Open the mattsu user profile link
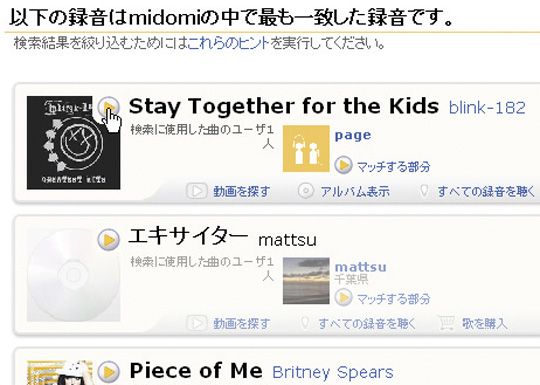This screenshot has height=385, width=540. tap(361, 267)
